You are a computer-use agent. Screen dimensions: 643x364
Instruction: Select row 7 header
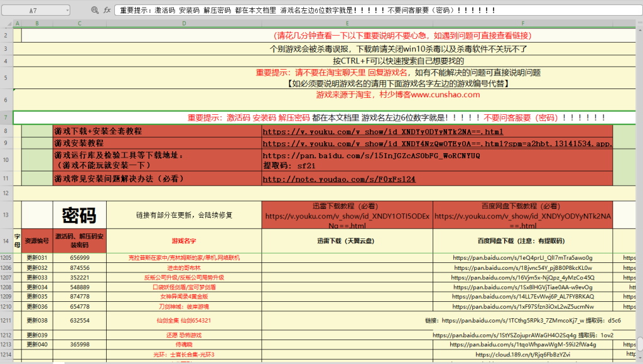pos(6,117)
